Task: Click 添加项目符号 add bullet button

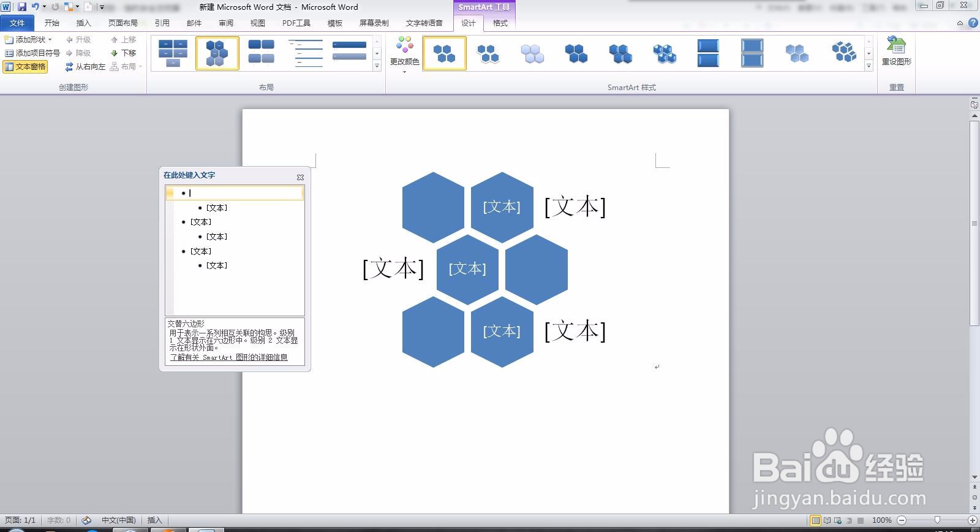Action: [x=32, y=53]
